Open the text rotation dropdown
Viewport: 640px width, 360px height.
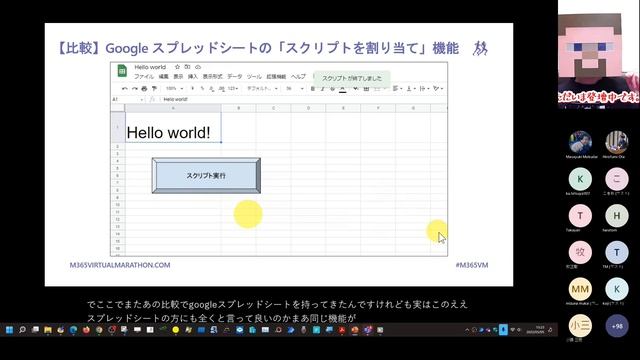coord(438,89)
